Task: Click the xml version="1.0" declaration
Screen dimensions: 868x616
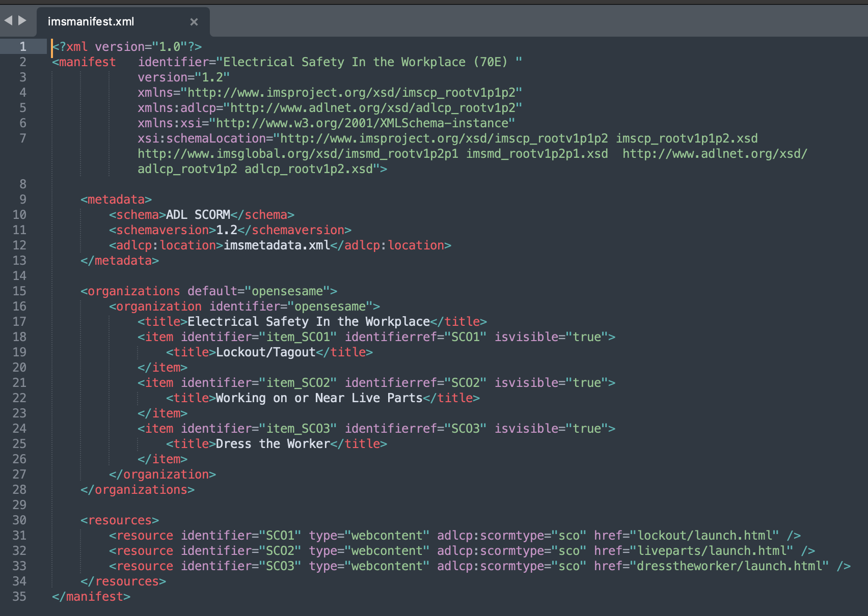Action: (127, 47)
